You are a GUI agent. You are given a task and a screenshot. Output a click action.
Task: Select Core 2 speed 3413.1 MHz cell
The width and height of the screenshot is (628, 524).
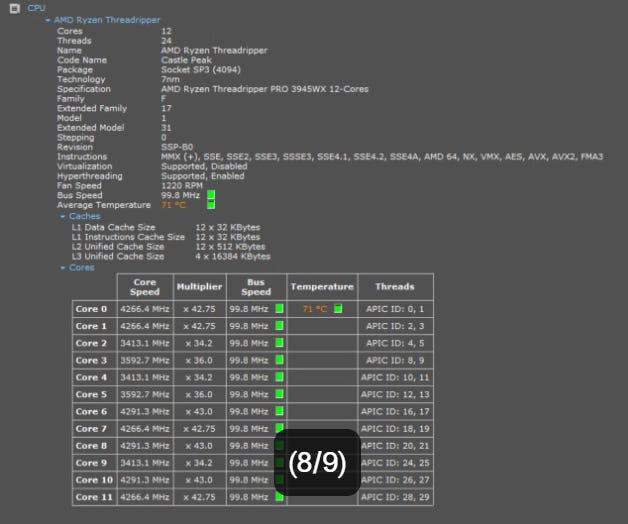[145, 343]
